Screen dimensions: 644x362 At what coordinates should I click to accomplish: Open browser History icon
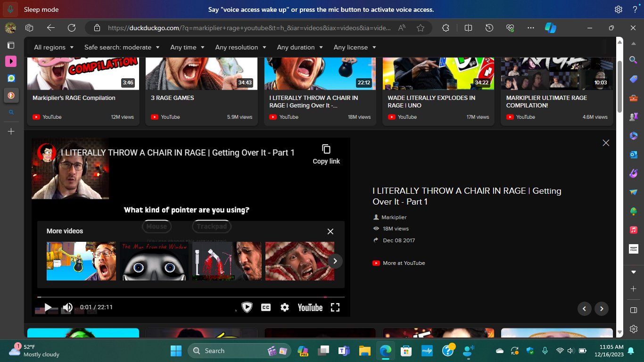[489, 28]
